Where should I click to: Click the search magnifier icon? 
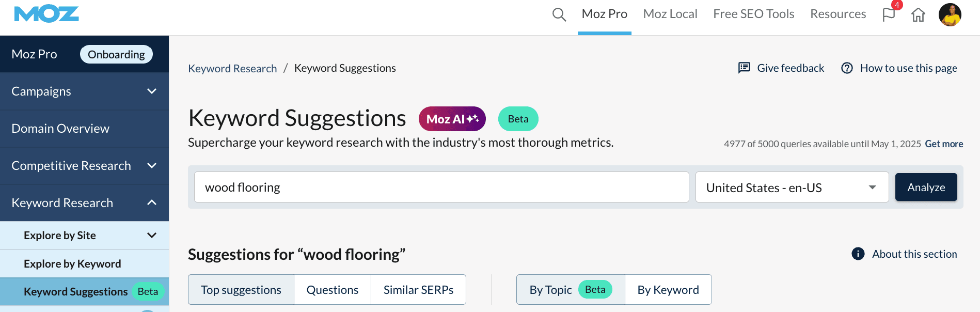point(559,14)
